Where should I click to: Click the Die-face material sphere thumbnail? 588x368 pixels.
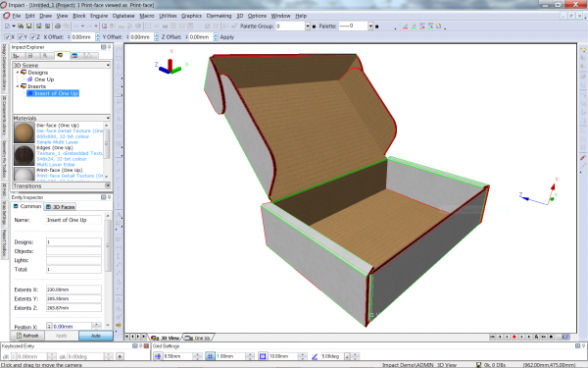(x=24, y=132)
